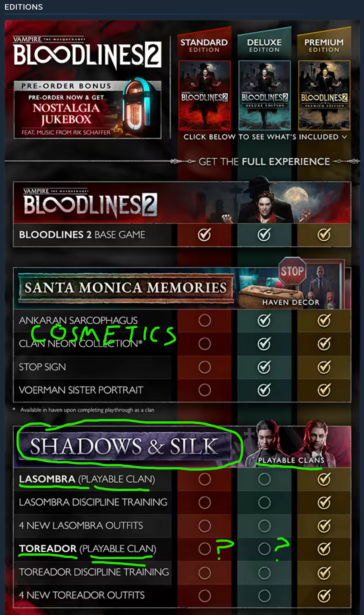
Task: Open the Standard Edition header tab
Action: click(204, 45)
